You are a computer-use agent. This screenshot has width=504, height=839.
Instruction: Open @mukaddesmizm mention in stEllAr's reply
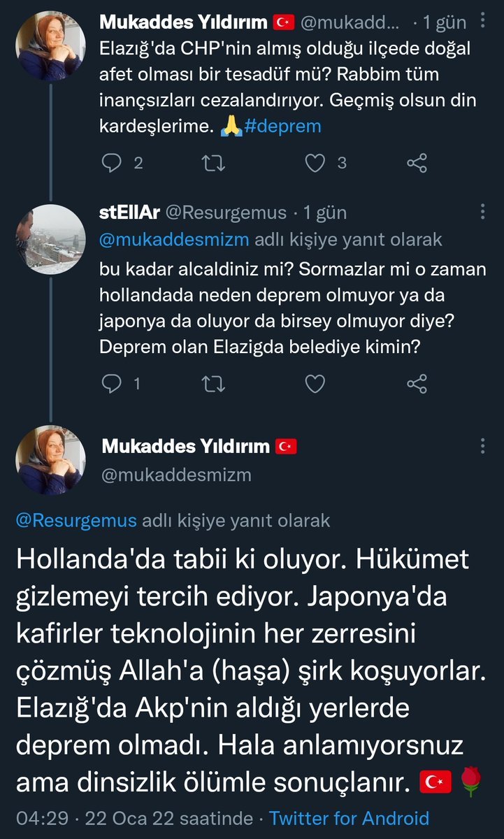point(175,240)
